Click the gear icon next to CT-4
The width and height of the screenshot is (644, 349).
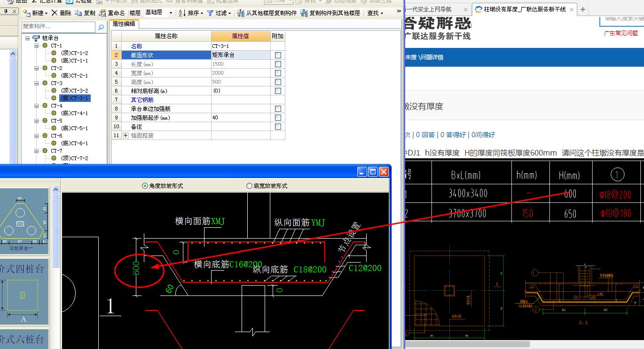click(x=45, y=106)
